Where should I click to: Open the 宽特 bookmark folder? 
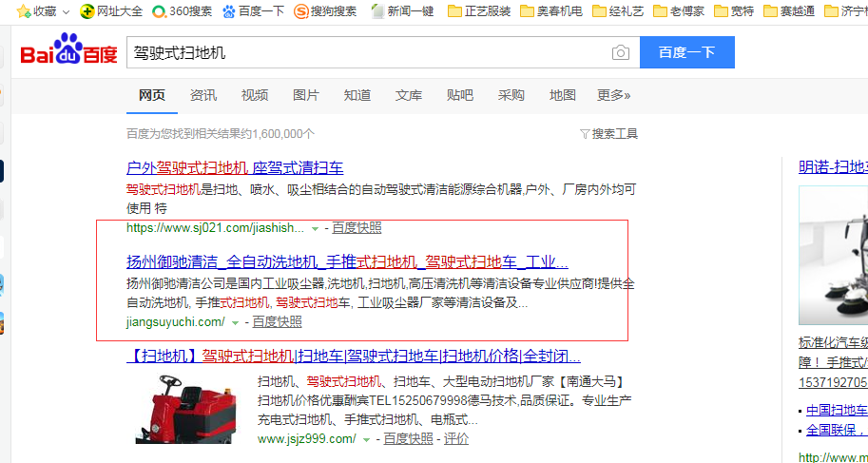734,11
